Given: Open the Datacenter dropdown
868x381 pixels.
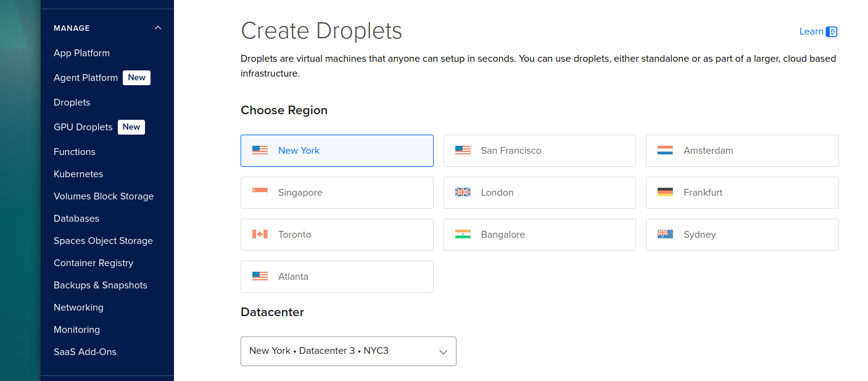Looking at the screenshot, I should point(349,351).
